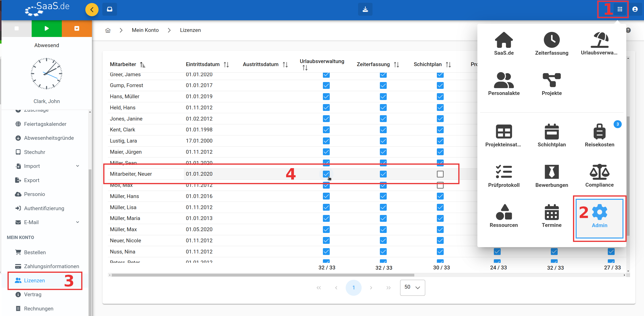Open the Projekte app

[552, 84]
